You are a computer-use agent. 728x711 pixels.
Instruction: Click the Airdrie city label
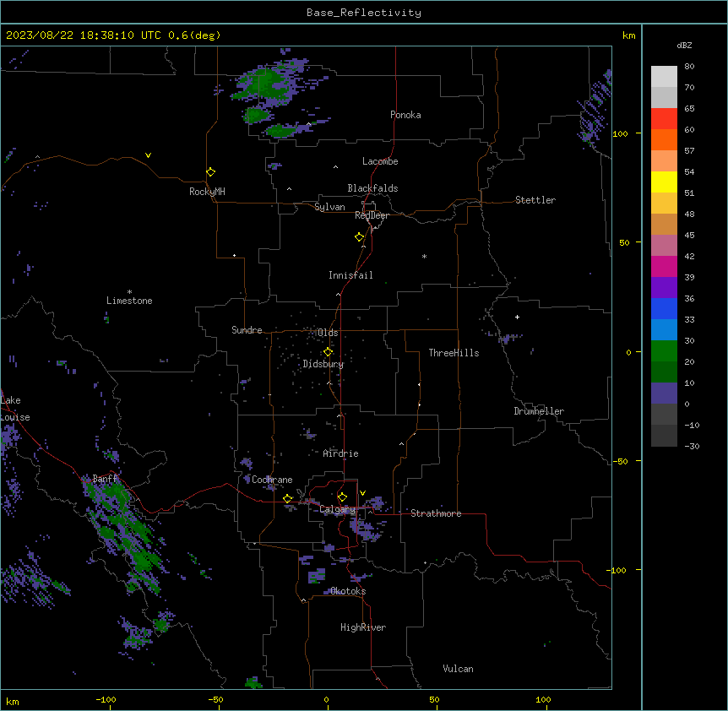(x=340, y=453)
